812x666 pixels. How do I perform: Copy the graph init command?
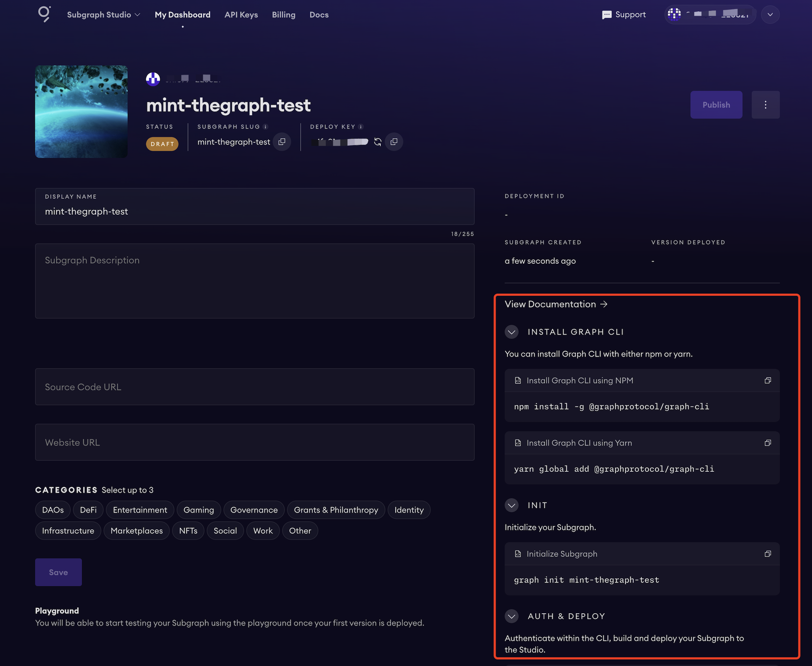pyautogui.click(x=768, y=554)
